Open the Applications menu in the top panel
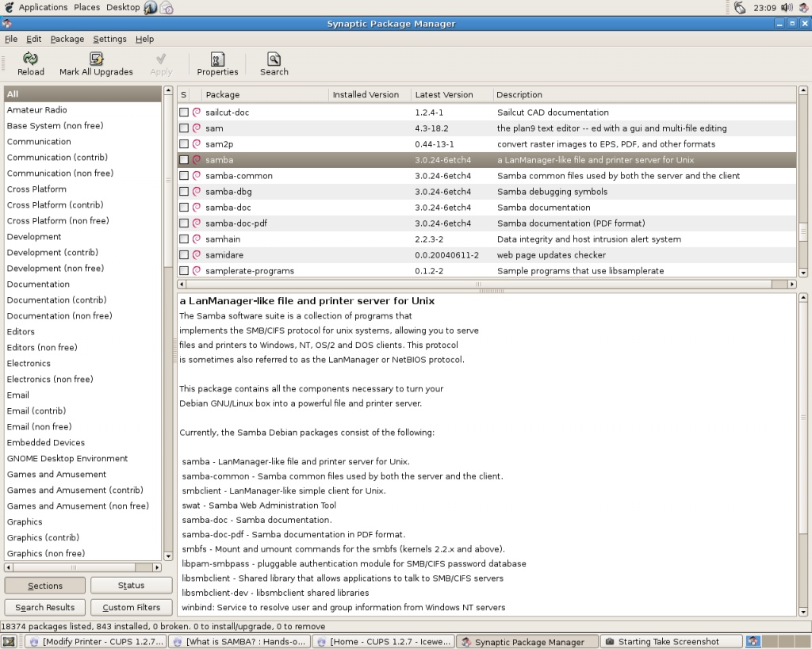The height and width of the screenshot is (649, 812). (x=43, y=7)
